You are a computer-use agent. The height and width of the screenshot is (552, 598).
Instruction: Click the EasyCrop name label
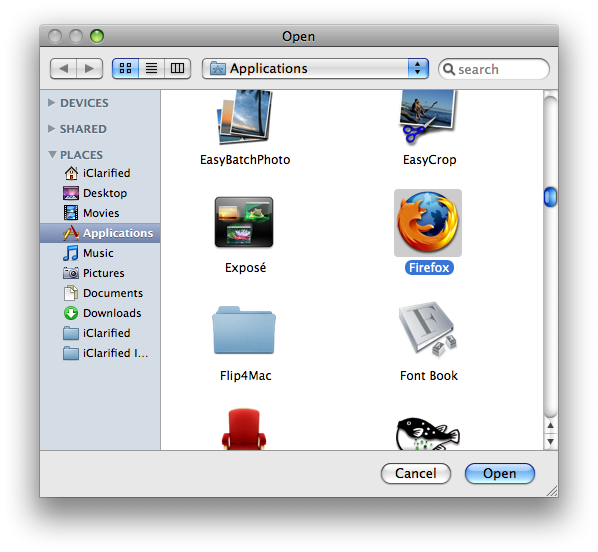tap(429, 159)
